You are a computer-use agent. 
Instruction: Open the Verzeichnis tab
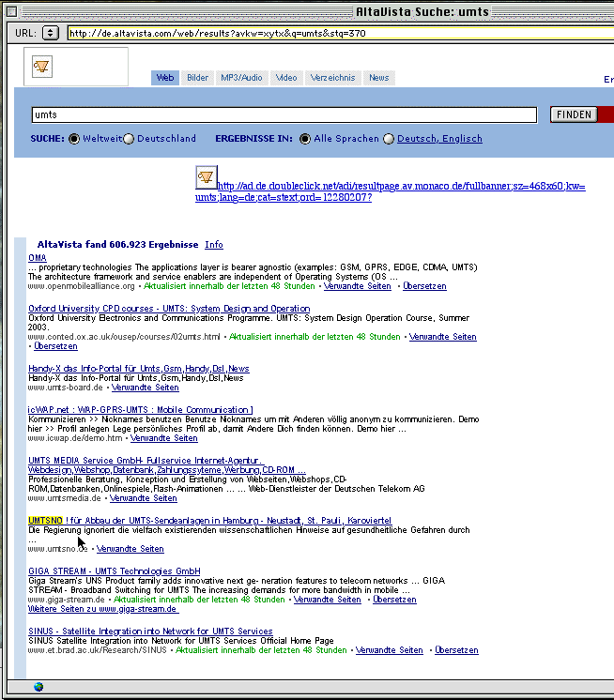pos(333,78)
